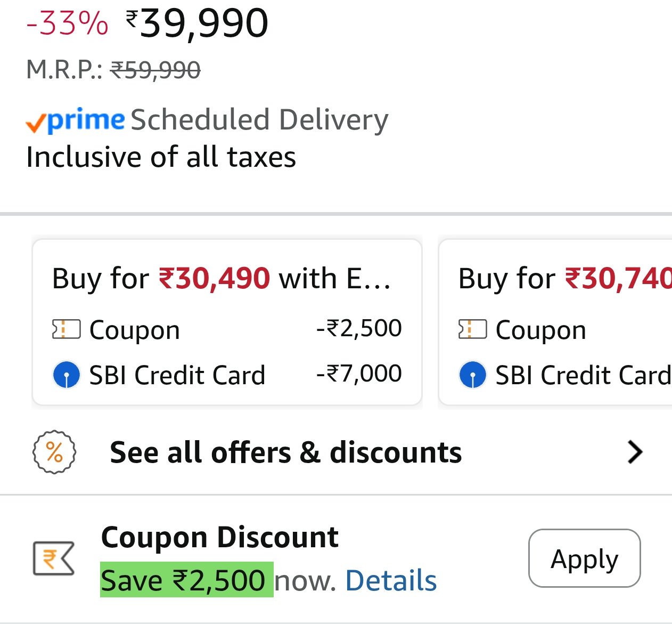Click the SBI logo in second offer card
The width and height of the screenshot is (672, 624).
tap(472, 375)
